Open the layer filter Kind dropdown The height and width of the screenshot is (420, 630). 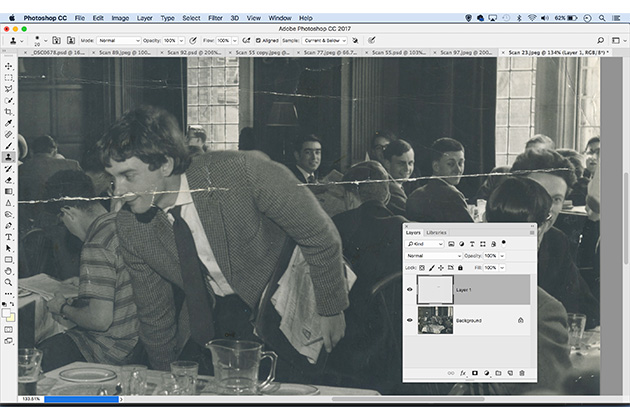(x=424, y=244)
